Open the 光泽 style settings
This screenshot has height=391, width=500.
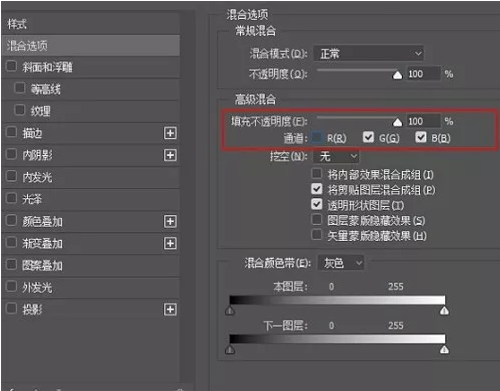coord(32,199)
